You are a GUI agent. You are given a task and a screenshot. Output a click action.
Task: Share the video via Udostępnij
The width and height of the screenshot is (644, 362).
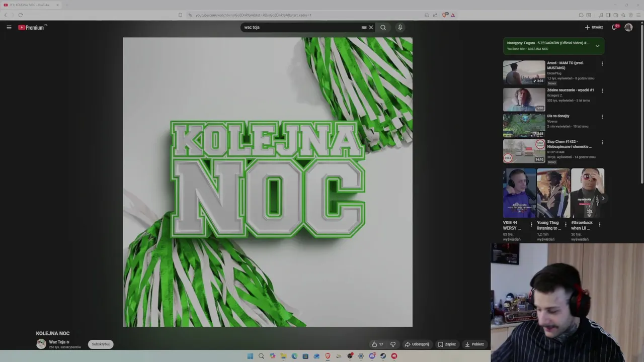point(417,344)
